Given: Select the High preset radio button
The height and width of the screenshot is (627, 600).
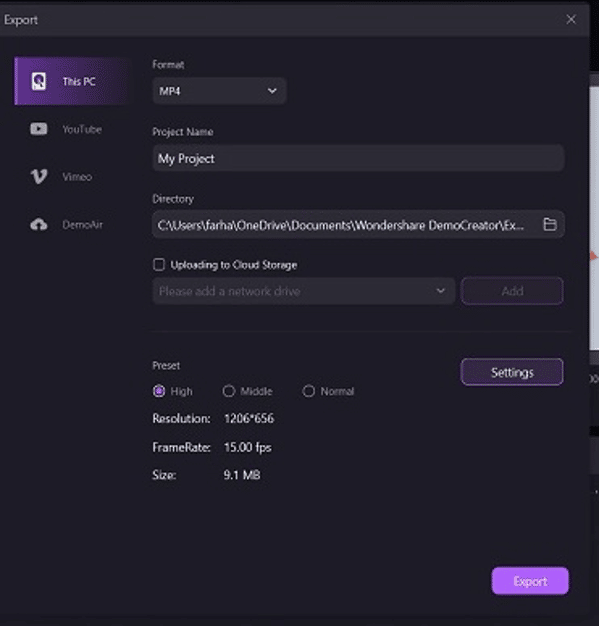Looking at the screenshot, I should (159, 391).
